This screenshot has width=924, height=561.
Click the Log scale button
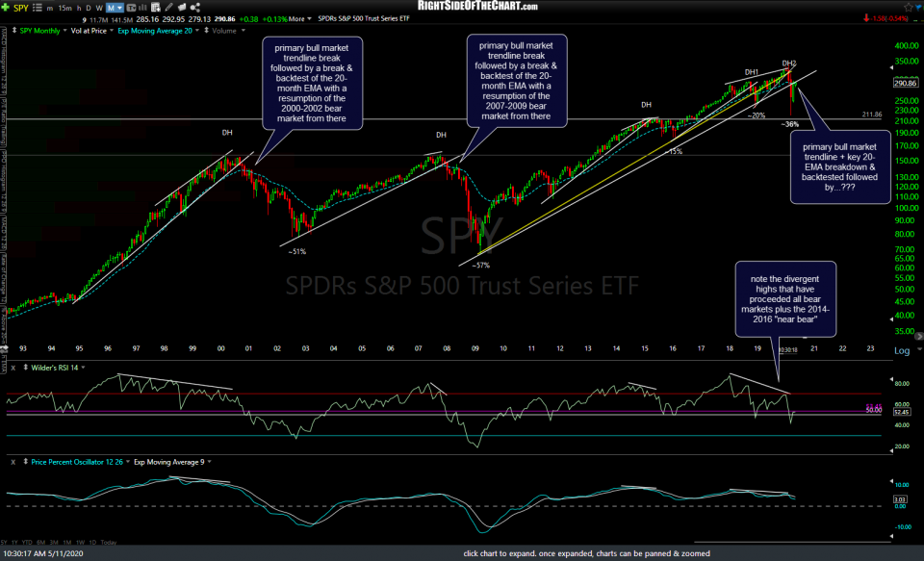coord(901,352)
